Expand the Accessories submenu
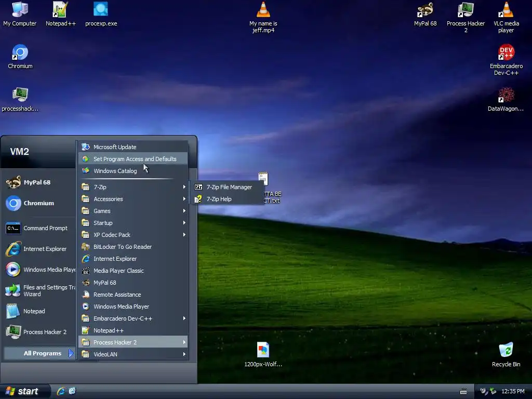Viewport: 532px width, 399px height. [134, 199]
